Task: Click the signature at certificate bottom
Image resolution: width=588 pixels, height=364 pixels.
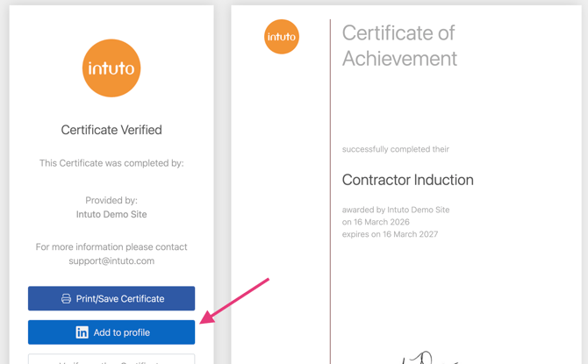Action: [x=419, y=359]
